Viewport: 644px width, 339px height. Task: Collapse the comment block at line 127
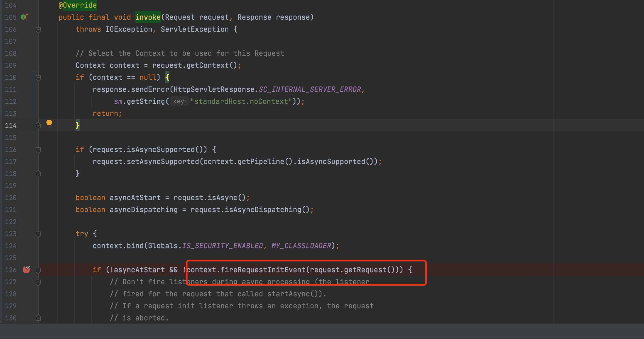[x=38, y=282]
